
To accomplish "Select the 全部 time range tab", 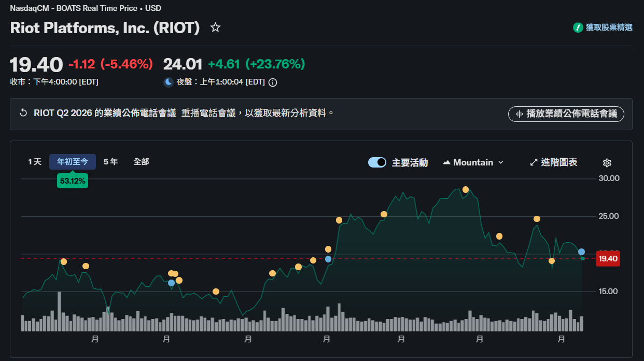I will (x=141, y=162).
